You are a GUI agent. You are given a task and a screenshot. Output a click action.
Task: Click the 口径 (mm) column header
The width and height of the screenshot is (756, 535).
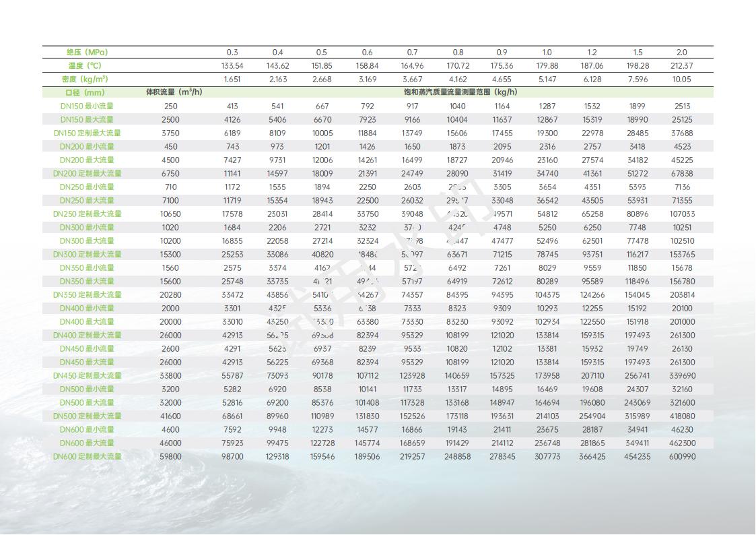coord(85,92)
